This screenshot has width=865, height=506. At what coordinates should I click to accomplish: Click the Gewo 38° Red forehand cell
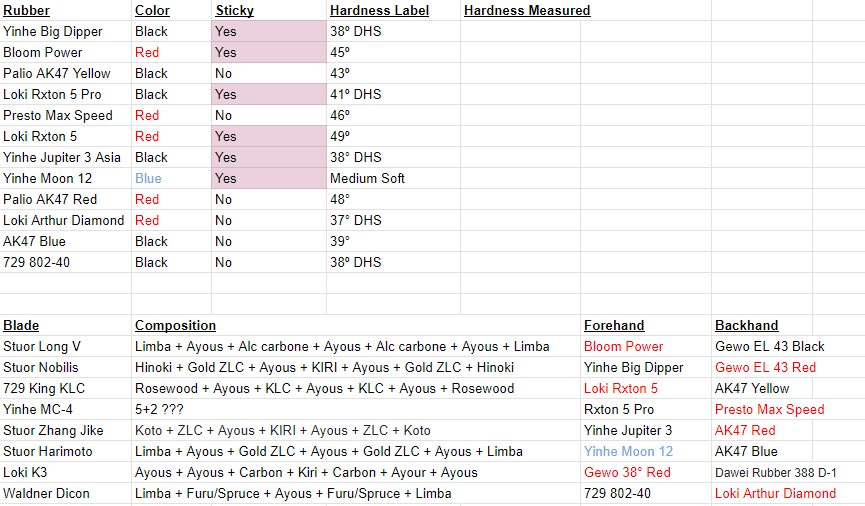tap(645, 472)
